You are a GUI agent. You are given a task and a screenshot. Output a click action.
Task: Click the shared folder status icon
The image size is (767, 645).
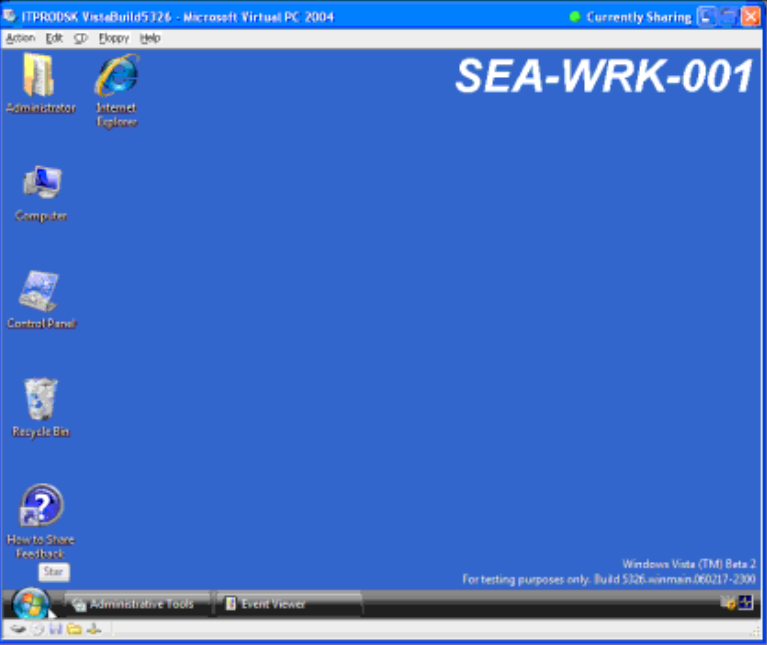[x=74, y=629]
